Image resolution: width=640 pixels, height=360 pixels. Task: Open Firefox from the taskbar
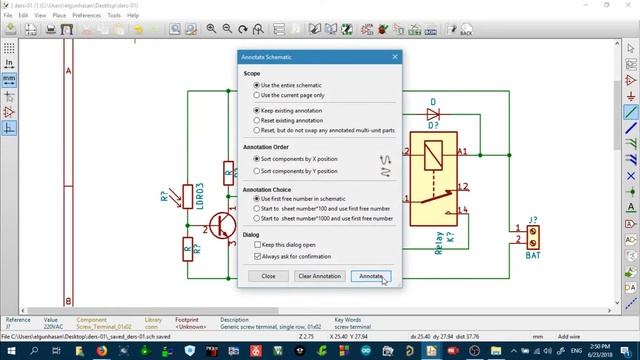102,351
